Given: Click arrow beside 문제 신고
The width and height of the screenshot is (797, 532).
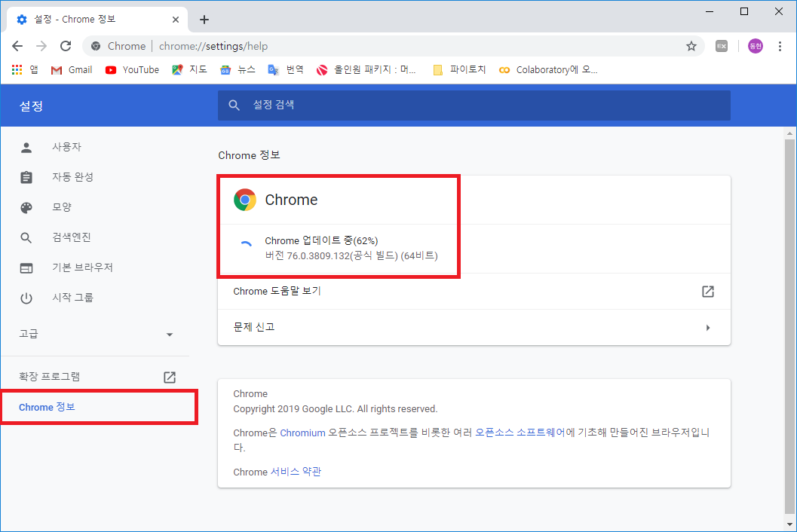Looking at the screenshot, I should pyautogui.click(x=707, y=328).
